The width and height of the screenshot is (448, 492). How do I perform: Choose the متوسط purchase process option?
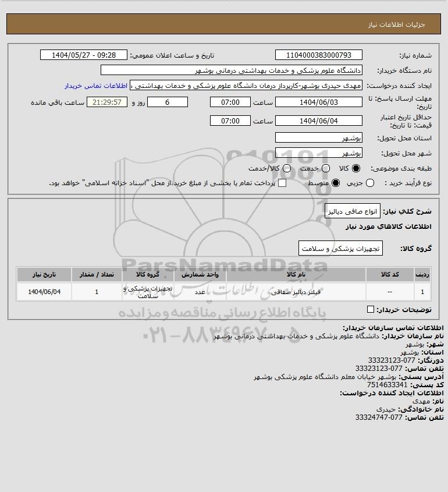click(x=336, y=183)
